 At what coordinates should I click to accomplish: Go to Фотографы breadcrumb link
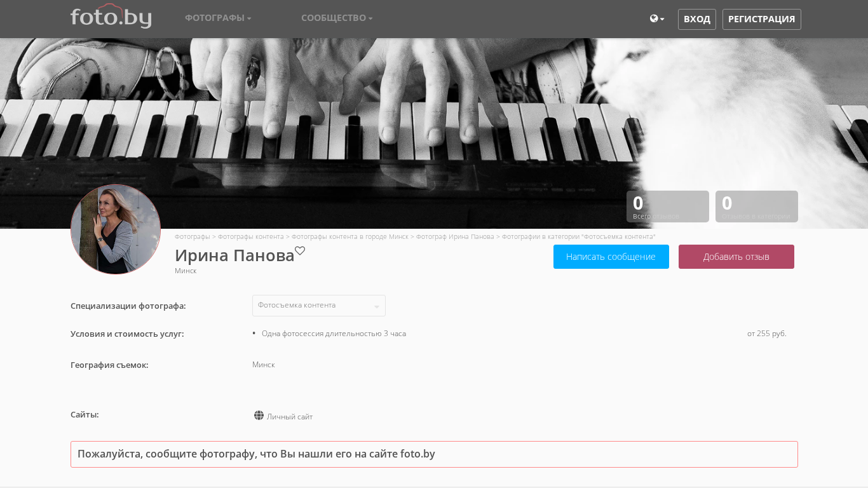click(193, 236)
